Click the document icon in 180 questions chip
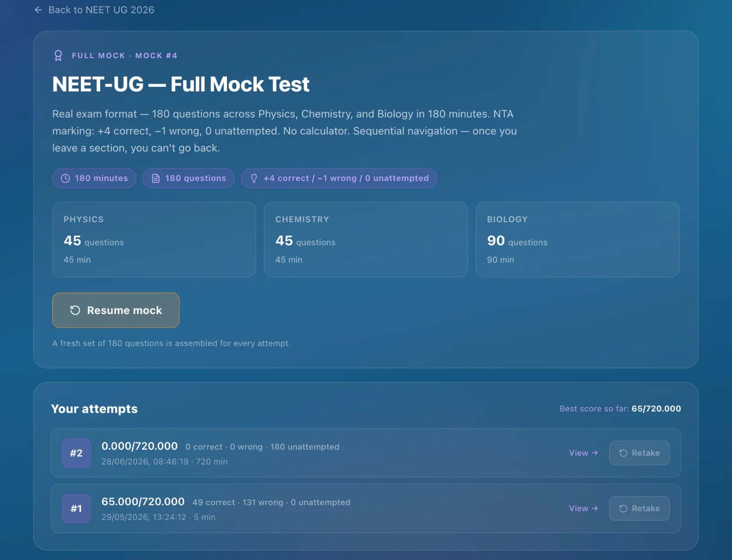The image size is (732, 560). [156, 178]
